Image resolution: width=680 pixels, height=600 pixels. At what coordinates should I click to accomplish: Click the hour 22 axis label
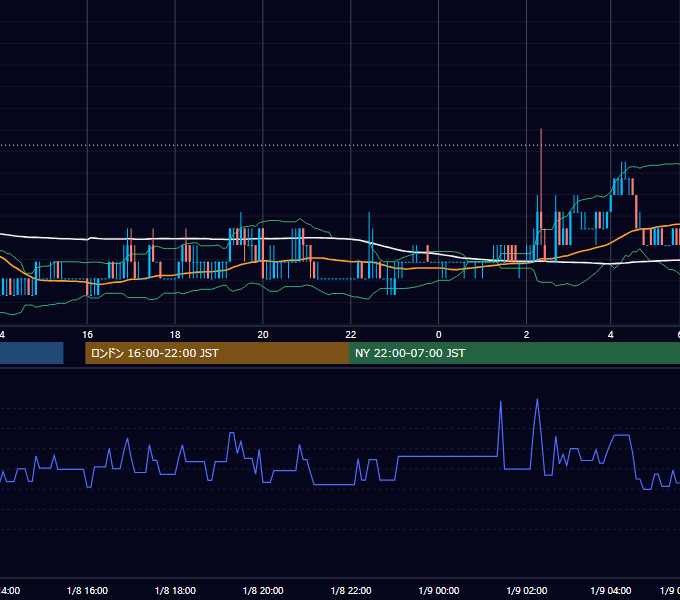coord(351,335)
